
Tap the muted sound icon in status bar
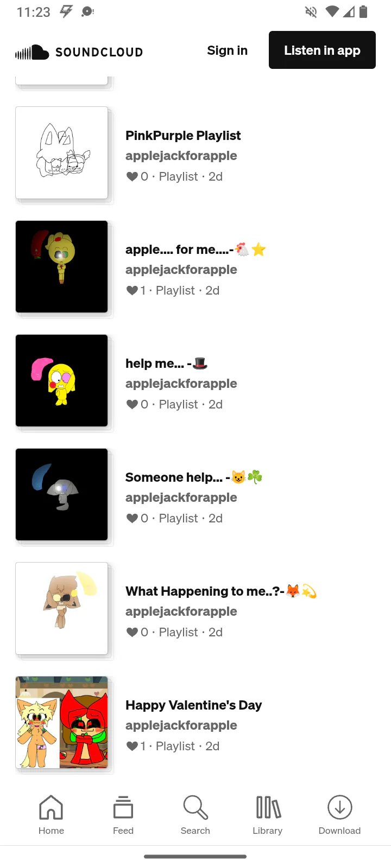(311, 11)
